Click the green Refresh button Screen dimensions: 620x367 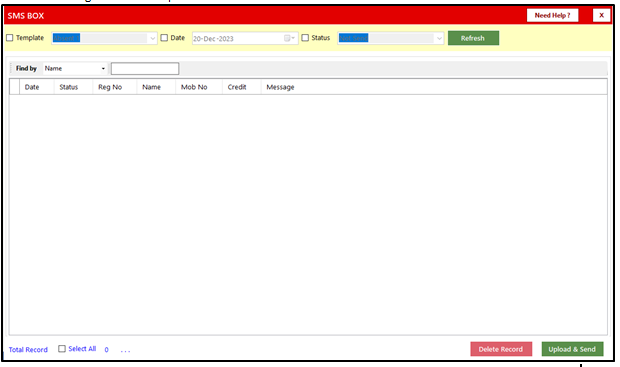coord(473,38)
